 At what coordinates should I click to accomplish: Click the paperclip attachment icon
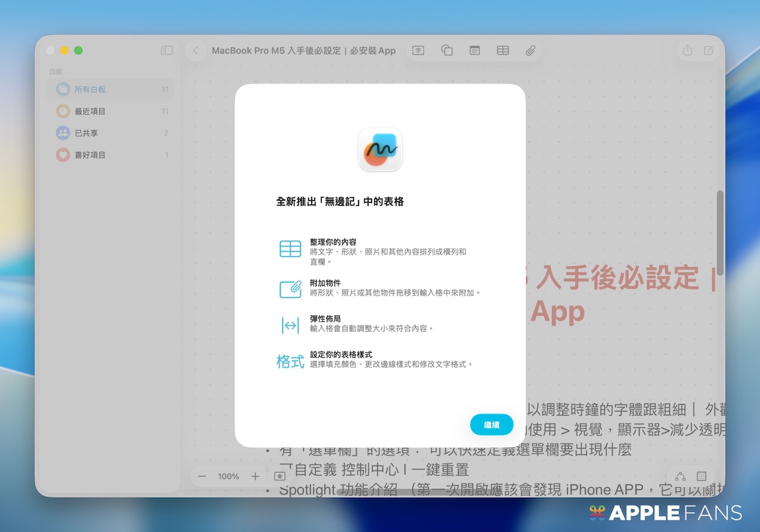531,51
